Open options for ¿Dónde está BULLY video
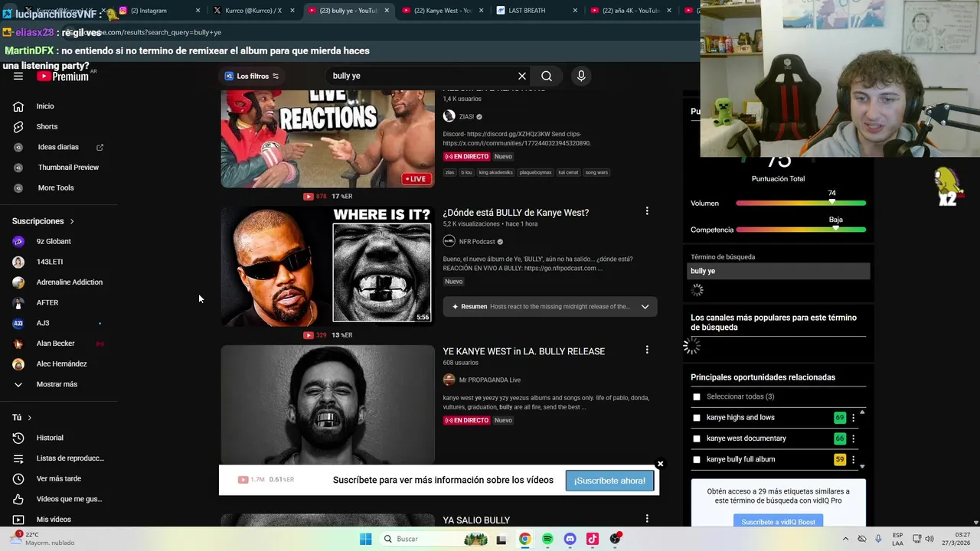Image resolution: width=980 pixels, height=551 pixels. pyautogui.click(x=647, y=211)
